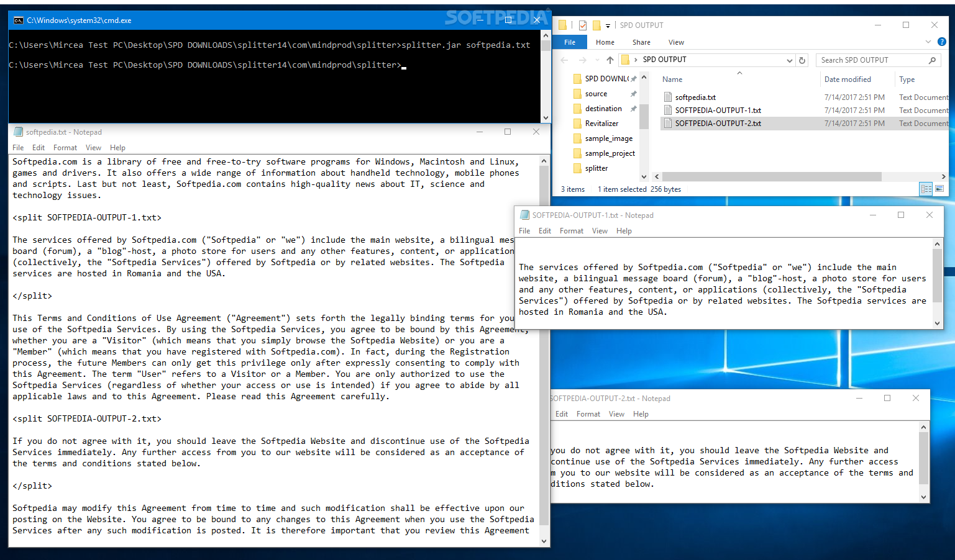Click the navigation pane scroll down arrow

644,177
